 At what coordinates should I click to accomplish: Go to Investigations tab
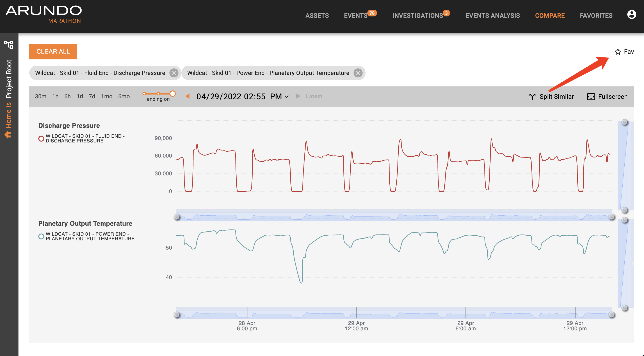418,16
